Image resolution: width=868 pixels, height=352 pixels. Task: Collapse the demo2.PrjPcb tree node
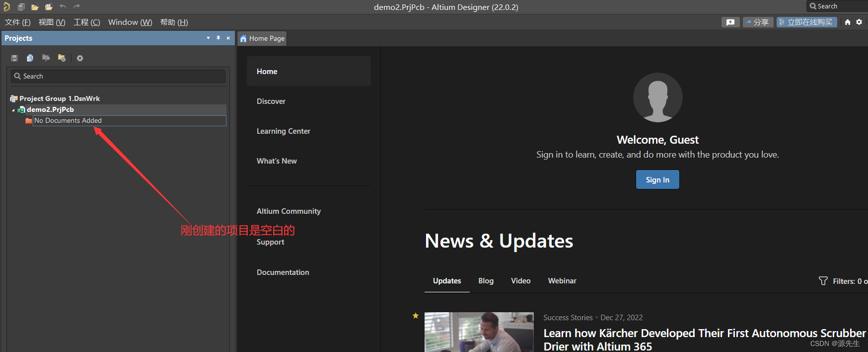click(x=13, y=110)
